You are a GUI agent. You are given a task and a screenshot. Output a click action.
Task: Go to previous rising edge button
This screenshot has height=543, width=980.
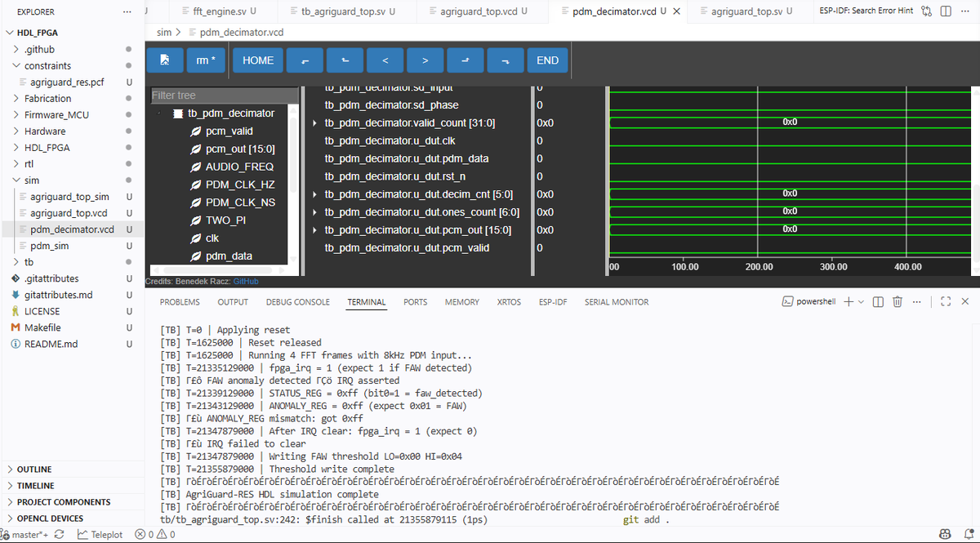[x=345, y=60]
